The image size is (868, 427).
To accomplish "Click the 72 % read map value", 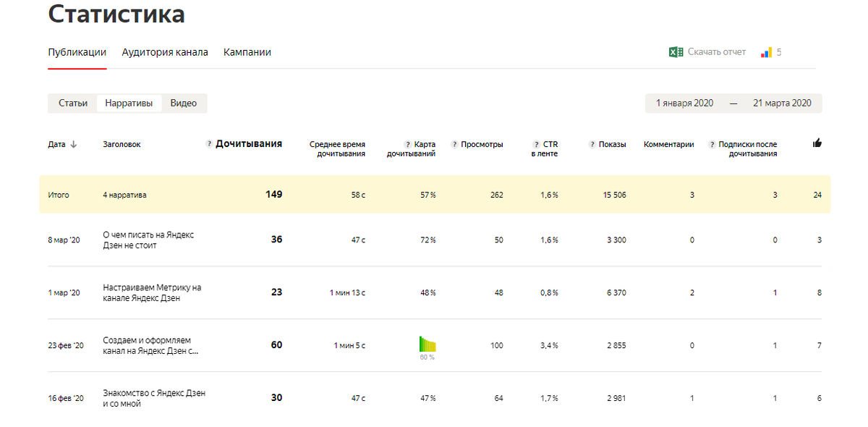I will [428, 240].
